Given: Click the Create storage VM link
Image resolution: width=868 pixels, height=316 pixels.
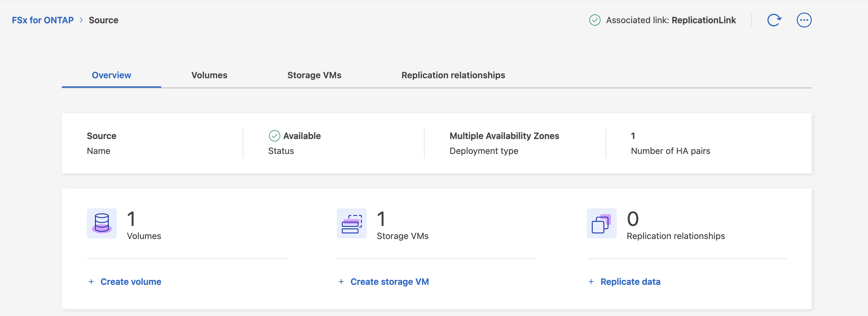Looking at the screenshot, I should pos(390,282).
